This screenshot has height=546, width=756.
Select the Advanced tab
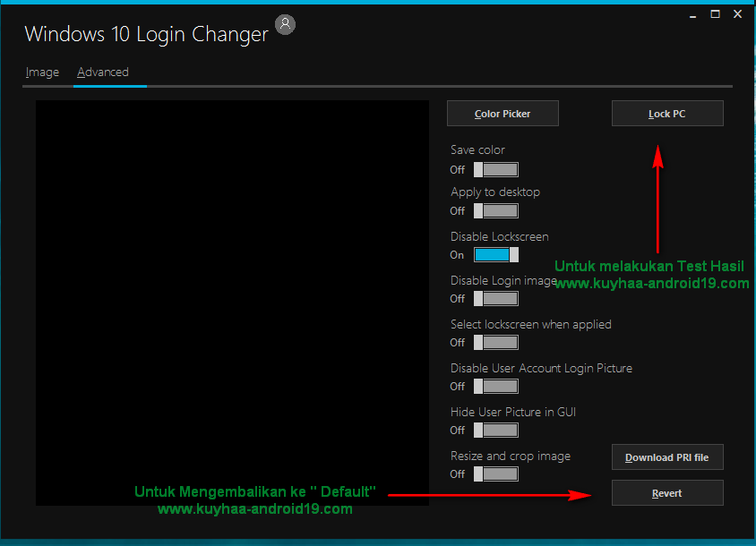pyautogui.click(x=103, y=73)
